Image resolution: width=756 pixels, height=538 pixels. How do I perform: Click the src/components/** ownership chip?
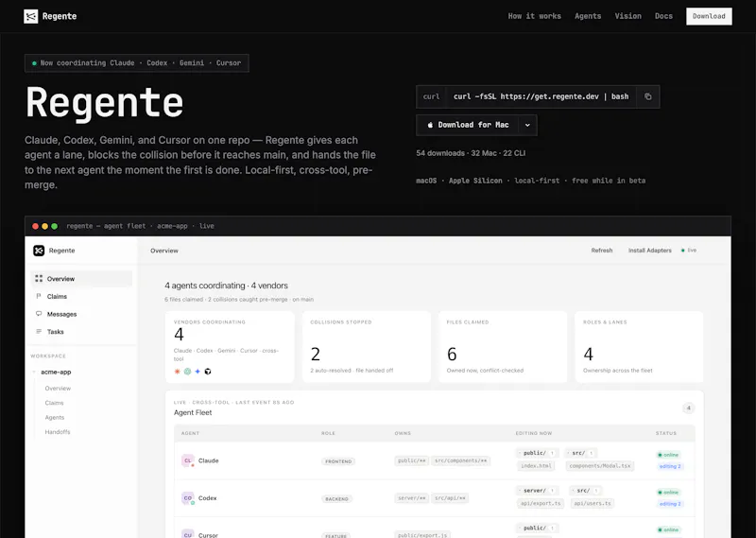coord(460,460)
